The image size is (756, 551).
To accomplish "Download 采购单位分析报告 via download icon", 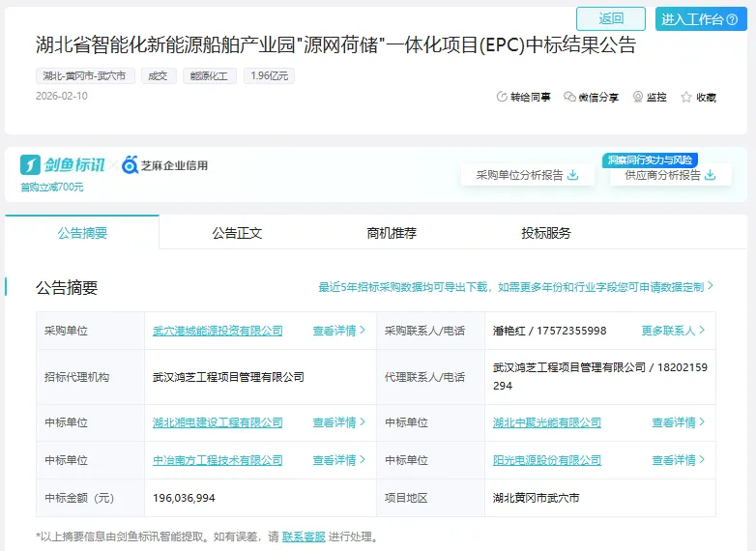I will (x=573, y=175).
